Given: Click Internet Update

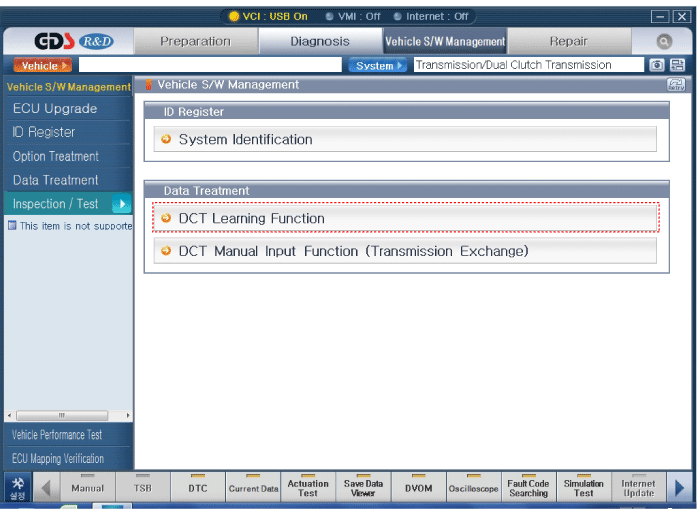Looking at the screenshot, I should 638,488.
